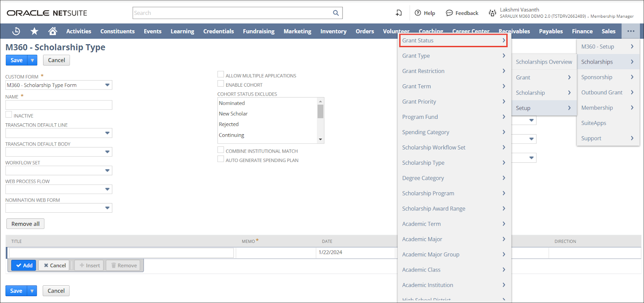Open the top Save button arrow dropdown
The width and height of the screenshot is (644, 303).
click(x=32, y=60)
